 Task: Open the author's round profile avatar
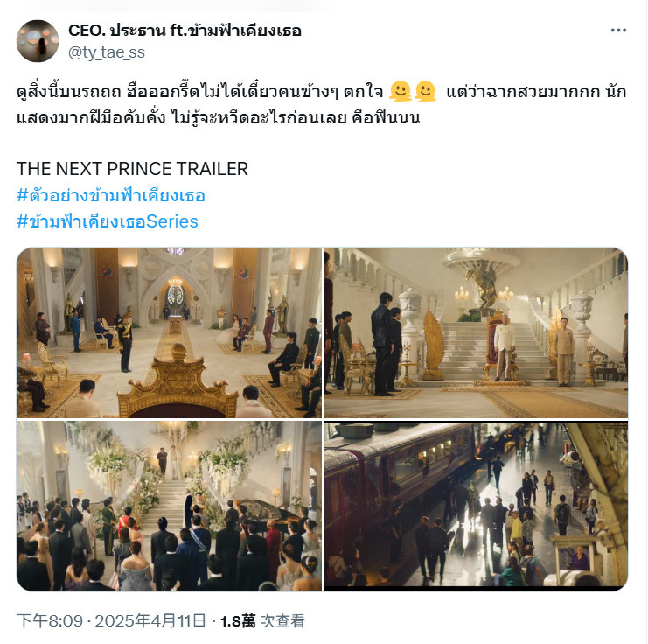[38, 41]
